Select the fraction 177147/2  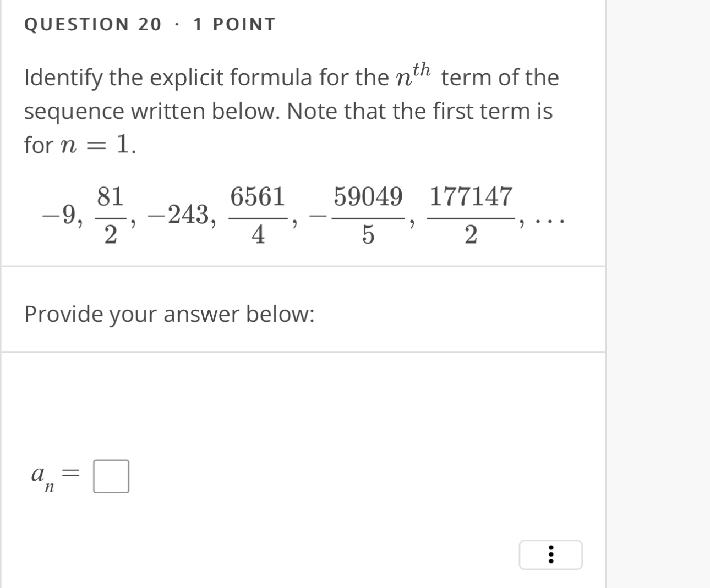click(471, 215)
